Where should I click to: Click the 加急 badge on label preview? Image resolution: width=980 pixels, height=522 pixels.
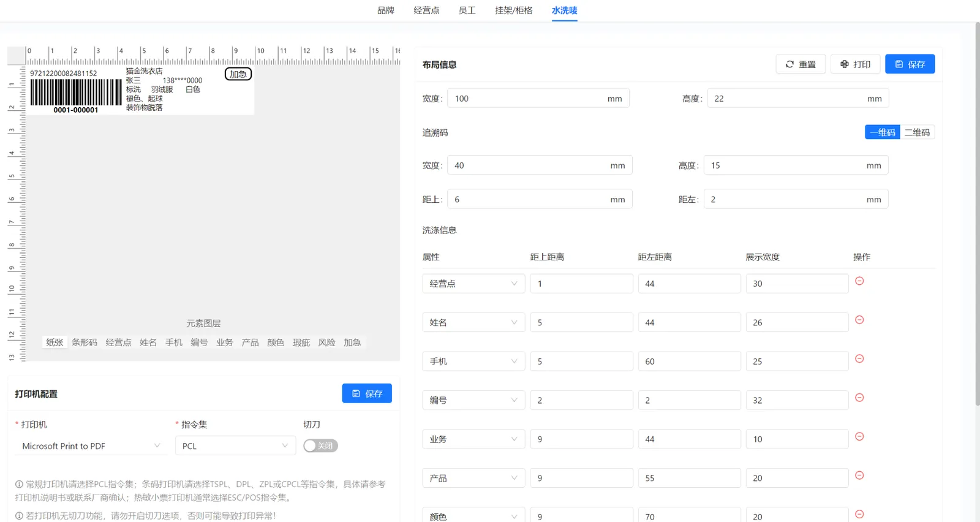click(x=238, y=74)
